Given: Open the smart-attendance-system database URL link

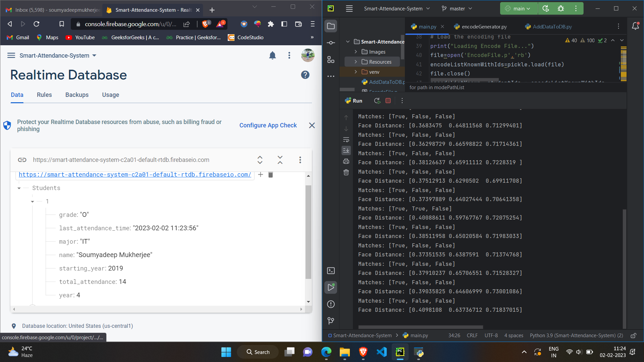Looking at the screenshot, I should 135,175.
